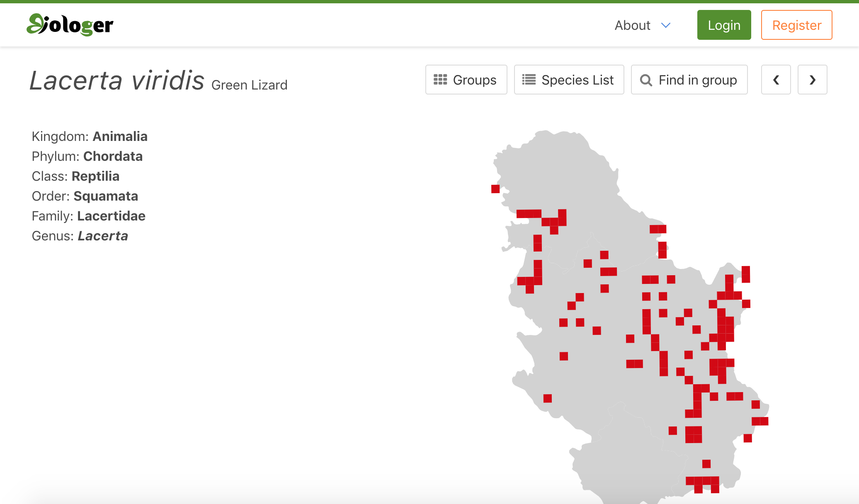Open the Groups view
This screenshot has height=504, width=859.
click(x=466, y=80)
